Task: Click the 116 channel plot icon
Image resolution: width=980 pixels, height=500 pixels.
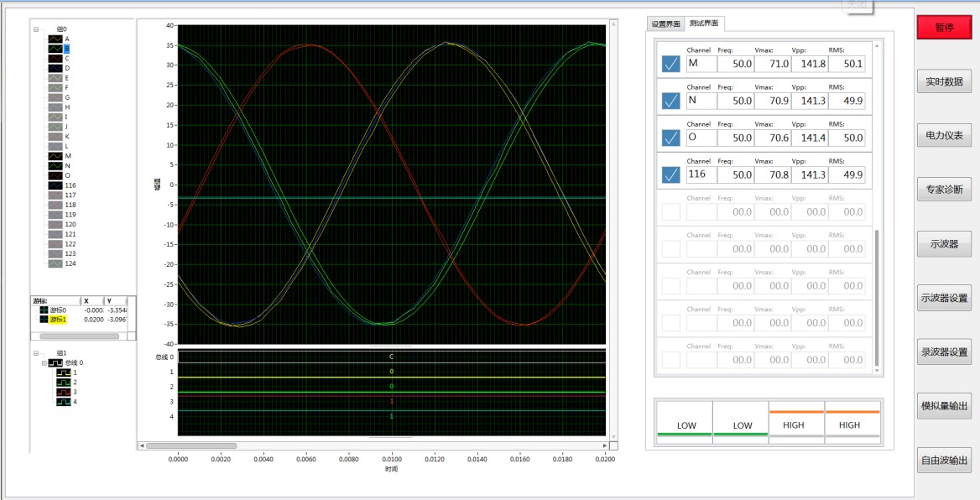Action: click(x=55, y=185)
